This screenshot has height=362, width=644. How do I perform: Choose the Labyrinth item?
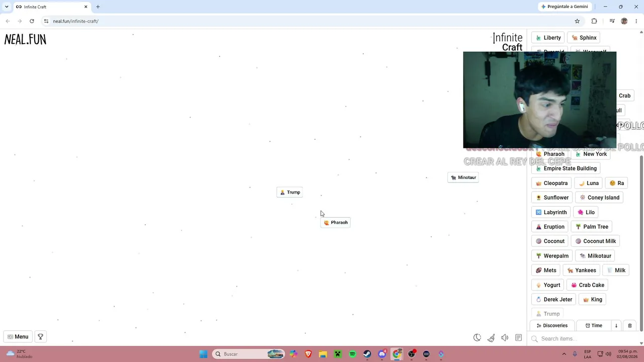551,212
